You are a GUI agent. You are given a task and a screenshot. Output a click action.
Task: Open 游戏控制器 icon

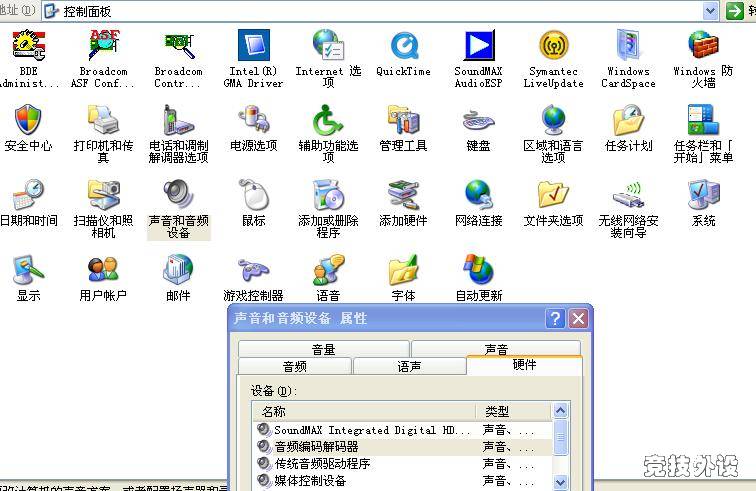click(254, 269)
